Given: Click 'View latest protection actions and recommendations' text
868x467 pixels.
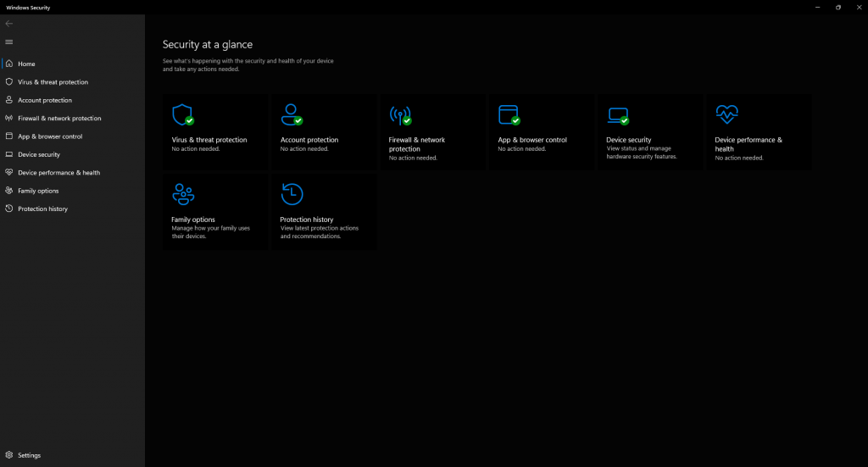Looking at the screenshot, I should click(320, 232).
